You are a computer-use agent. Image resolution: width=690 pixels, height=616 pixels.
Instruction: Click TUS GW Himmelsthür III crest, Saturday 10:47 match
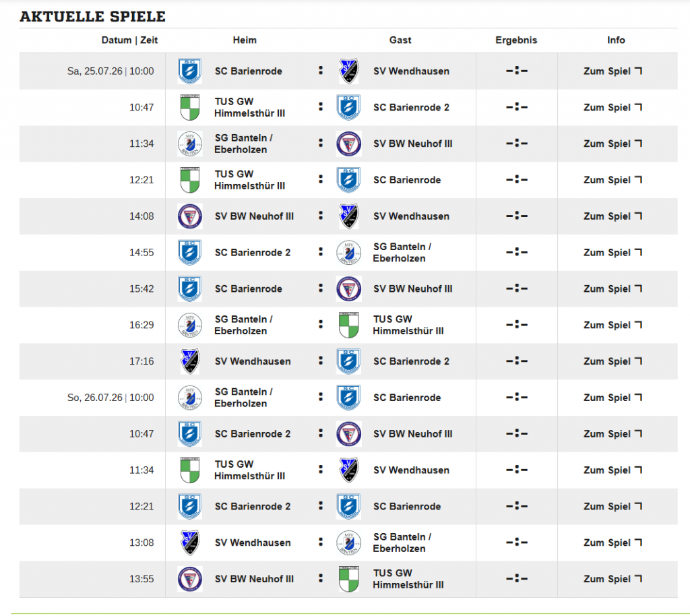point(189,107)
